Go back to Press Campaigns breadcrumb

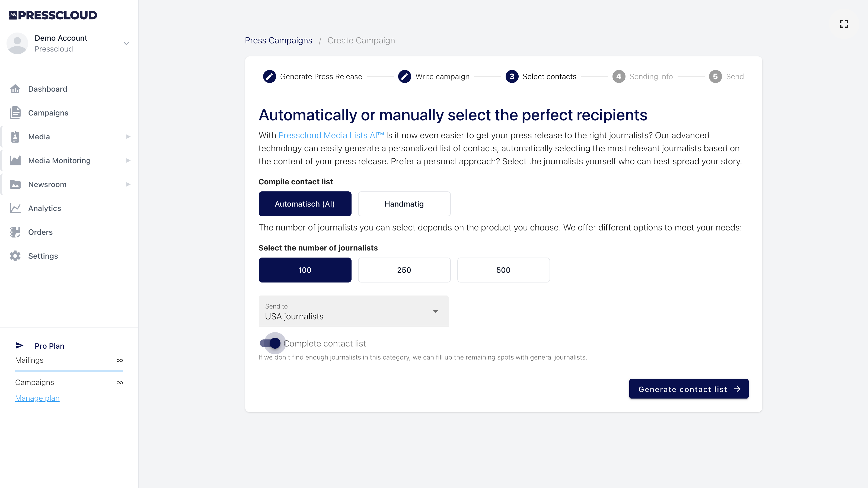[278, 40]
